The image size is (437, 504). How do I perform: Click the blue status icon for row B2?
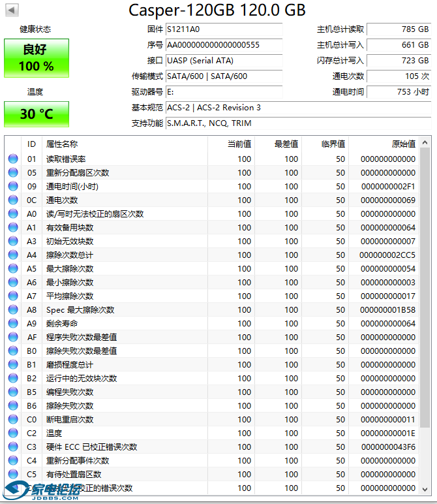13,378
